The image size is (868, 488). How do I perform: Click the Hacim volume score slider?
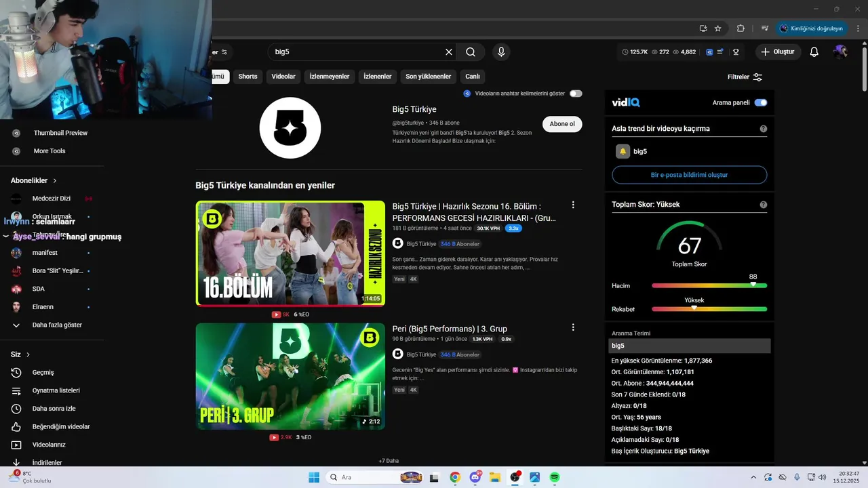709,285
